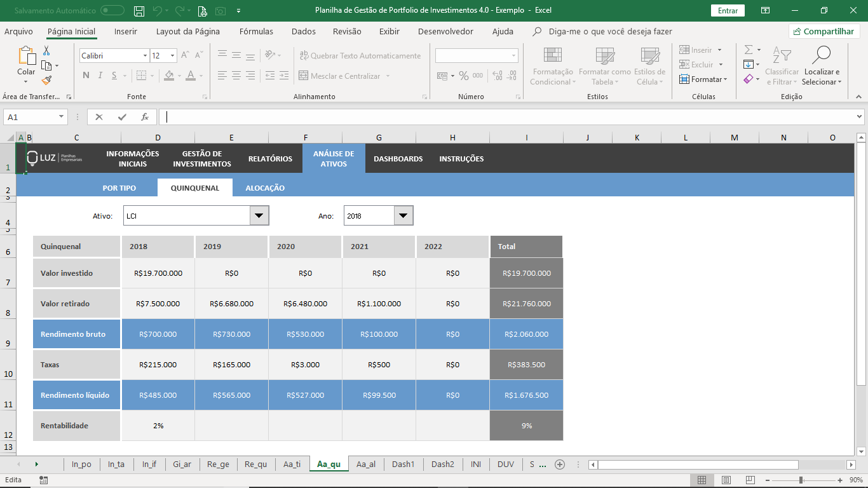The image size is (868, 488).
Task: Switch to the Dash1 sheet tab
Action: click(403, 464)
